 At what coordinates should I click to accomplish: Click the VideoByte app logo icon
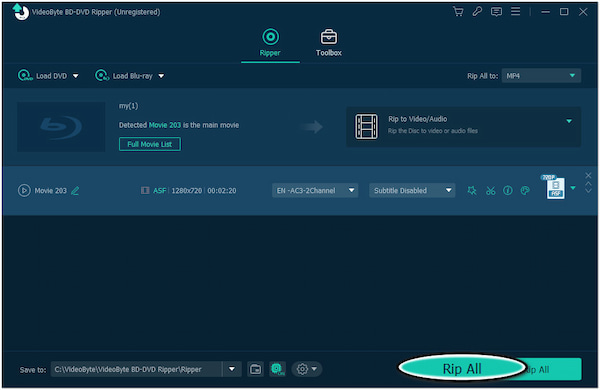[x=20, y=11]
